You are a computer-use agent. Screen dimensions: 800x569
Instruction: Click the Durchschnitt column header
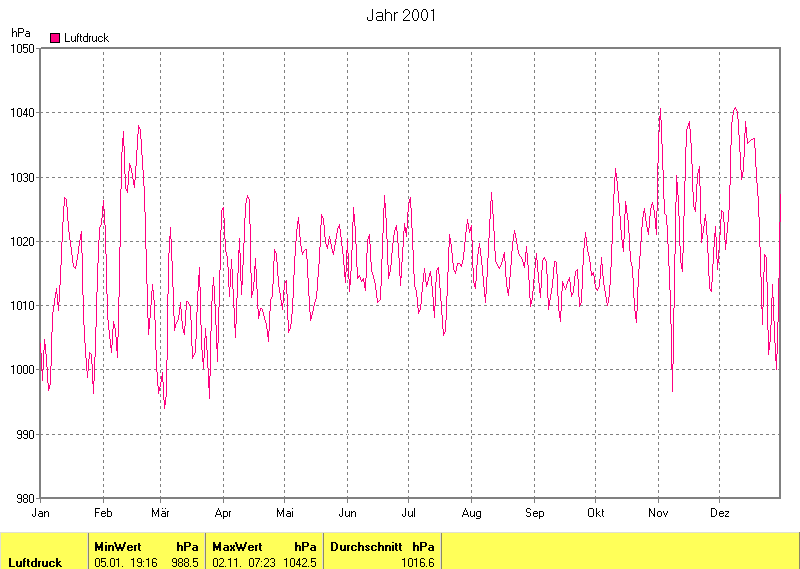[x=366, y=547]
